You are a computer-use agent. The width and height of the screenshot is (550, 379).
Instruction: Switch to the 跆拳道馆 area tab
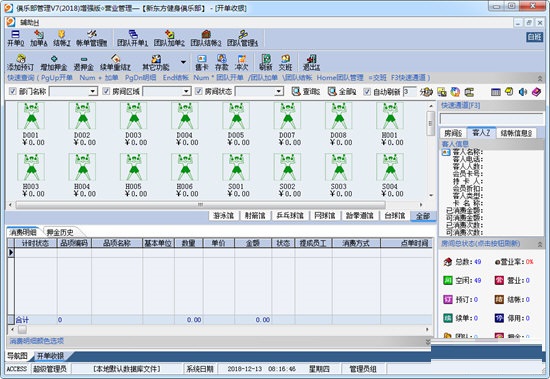click(360, 216)
